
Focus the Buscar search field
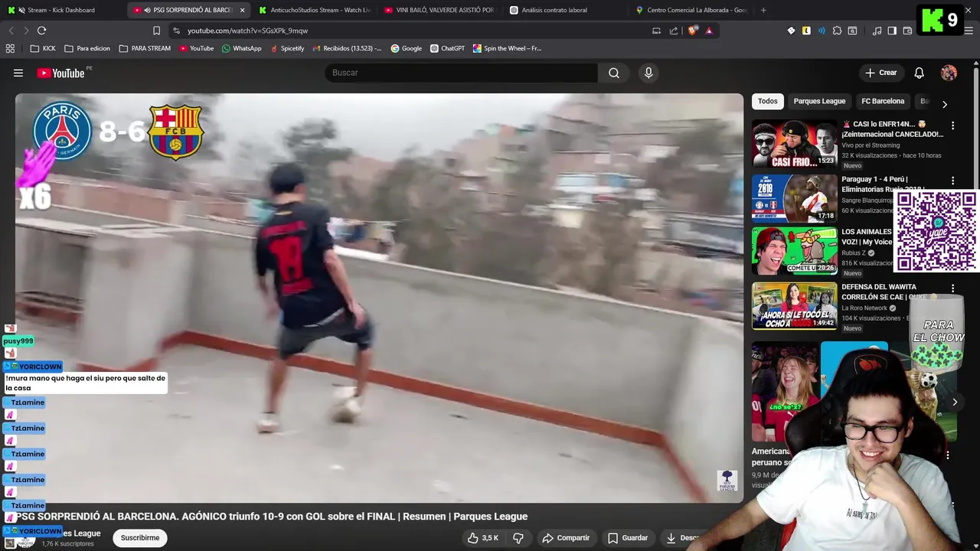461,73
